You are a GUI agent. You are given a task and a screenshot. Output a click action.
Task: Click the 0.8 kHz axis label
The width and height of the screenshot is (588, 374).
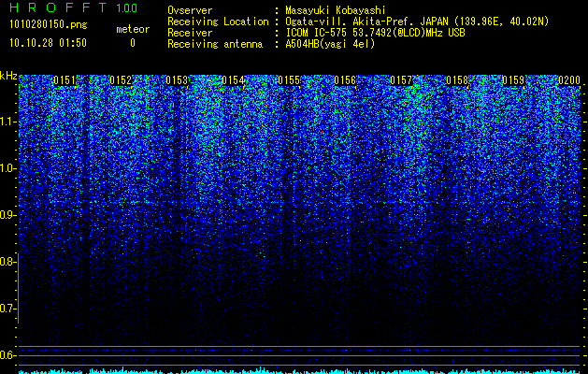pyautogui.click(x=7, y=262)
